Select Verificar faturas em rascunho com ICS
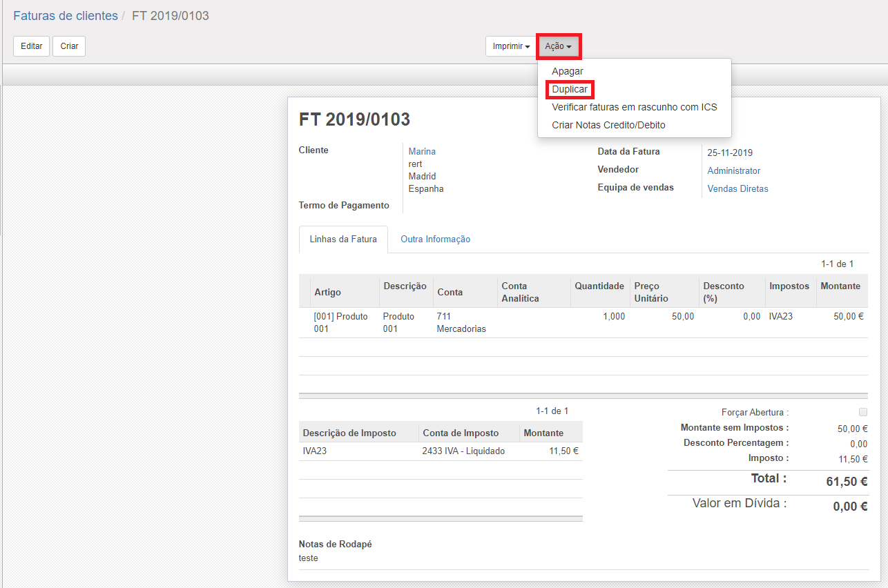Viewport: 888px width, 588px height. click(x=634, y=107)
